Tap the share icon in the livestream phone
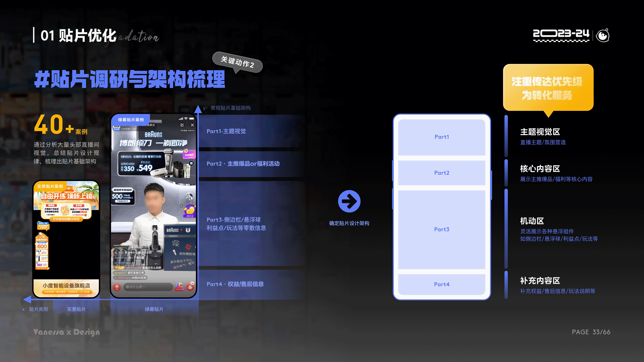 (x=182, y=125)
